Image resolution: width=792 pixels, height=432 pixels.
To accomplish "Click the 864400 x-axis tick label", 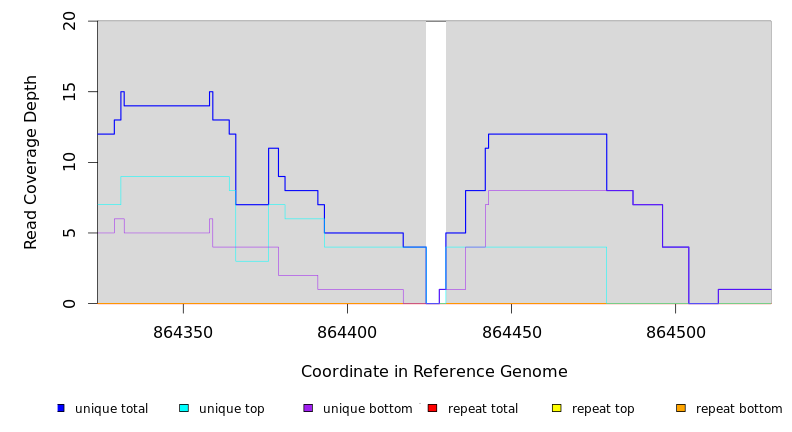I will tap(347, 331).
